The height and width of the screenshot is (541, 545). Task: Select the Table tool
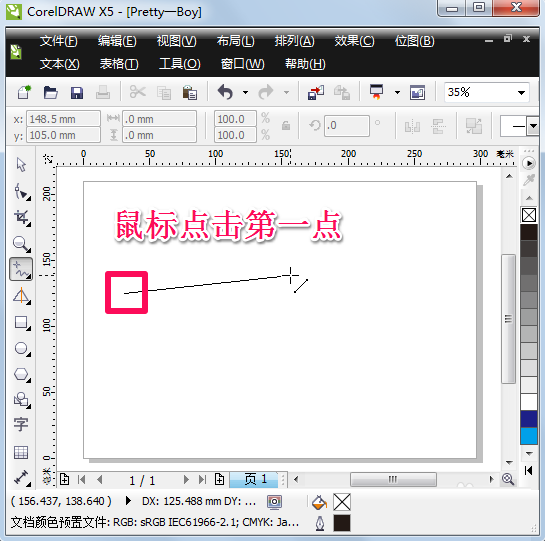click(x=21, y=452)
